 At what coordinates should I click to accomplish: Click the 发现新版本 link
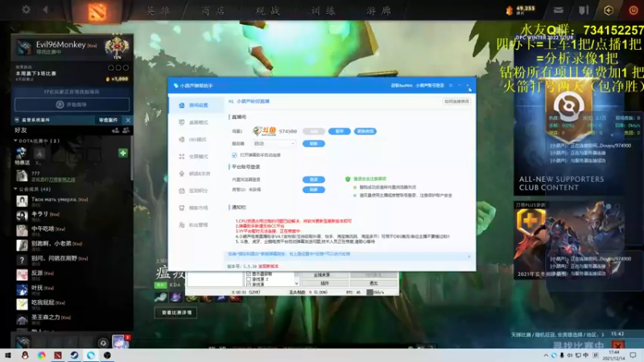click(268, 266)
